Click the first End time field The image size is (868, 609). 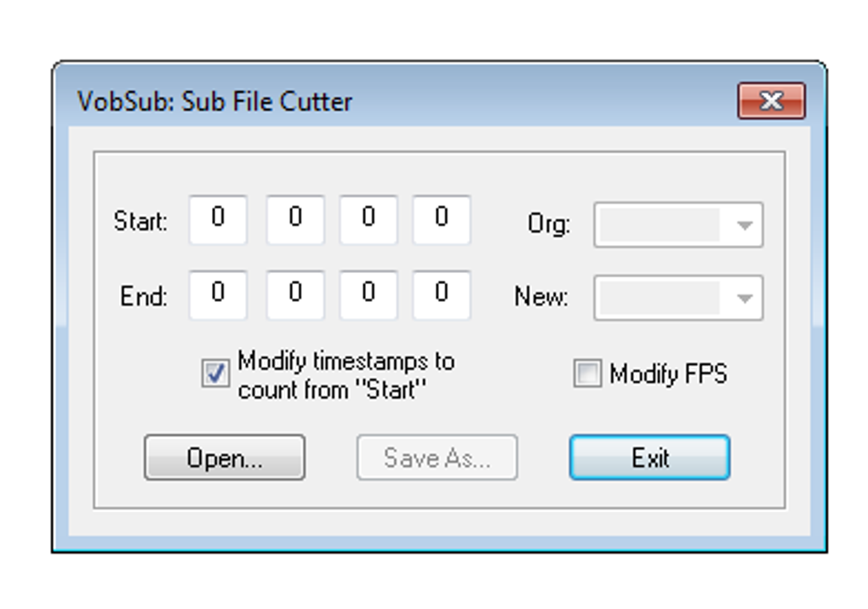tap(218, 295)
